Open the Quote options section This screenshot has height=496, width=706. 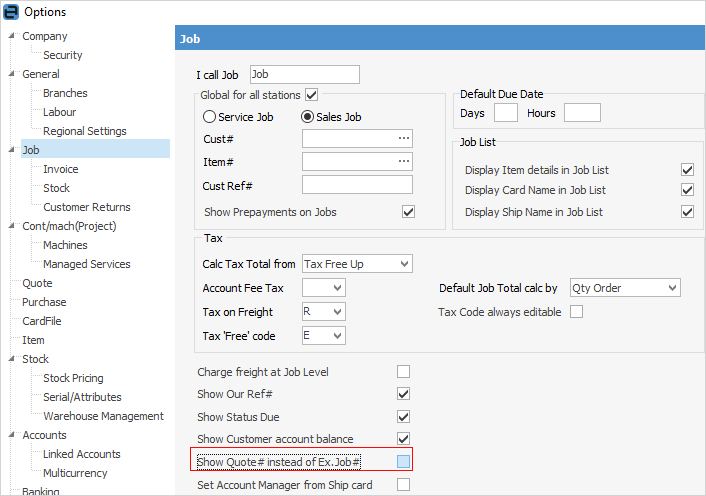(x=37, y=283)
